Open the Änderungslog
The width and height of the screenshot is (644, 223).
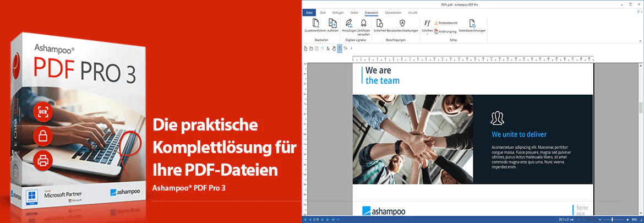[445, 31]
